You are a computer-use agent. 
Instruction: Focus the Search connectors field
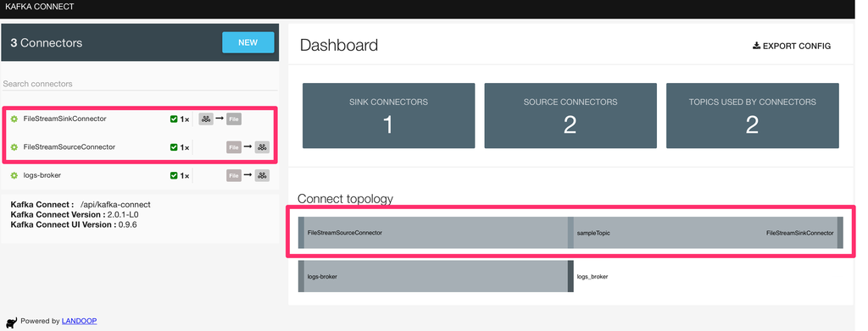140,84
